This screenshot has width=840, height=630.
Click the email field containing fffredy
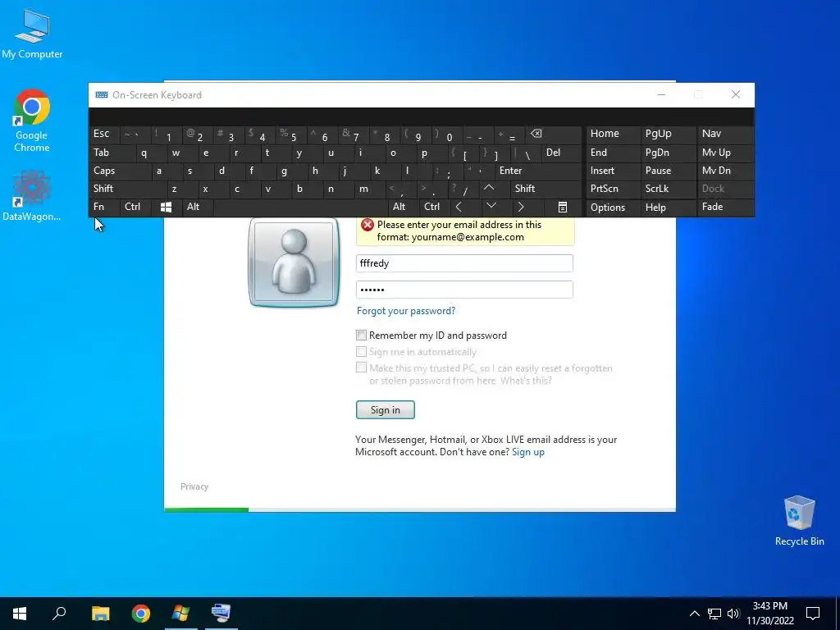click(464, 263)
